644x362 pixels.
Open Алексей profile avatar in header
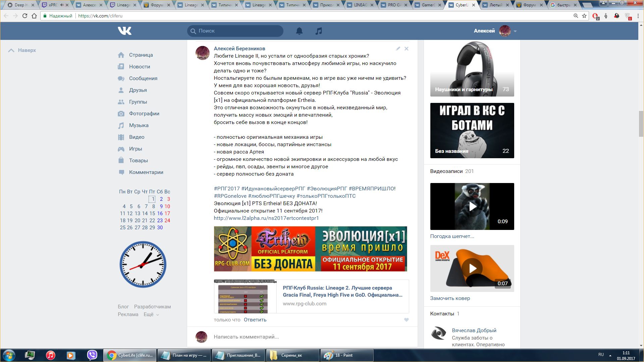click(x=505, y=31)
